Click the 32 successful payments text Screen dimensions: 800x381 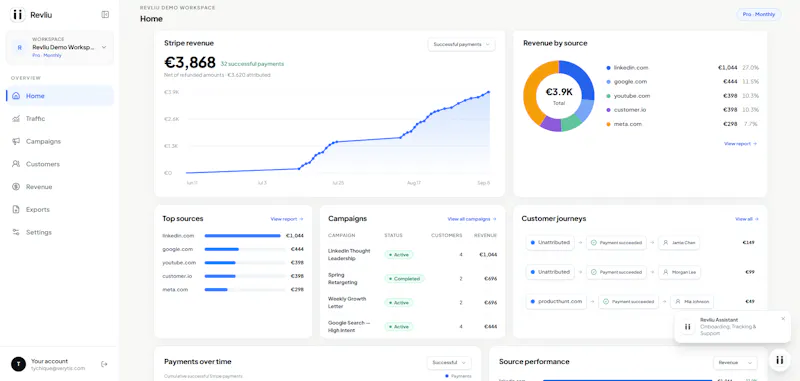252,64
